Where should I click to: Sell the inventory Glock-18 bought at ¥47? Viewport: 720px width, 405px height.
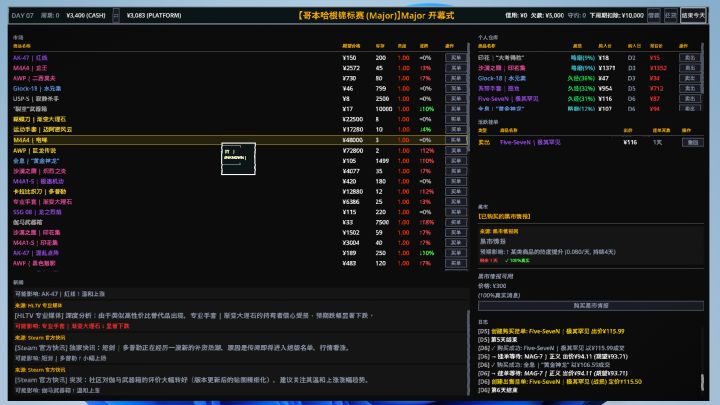pos(690,78)
